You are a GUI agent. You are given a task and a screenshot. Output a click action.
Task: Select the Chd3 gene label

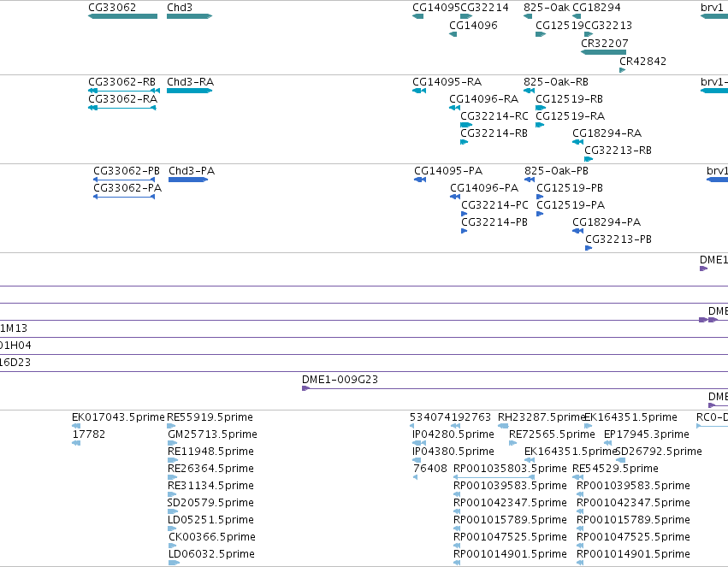[179, 8]
